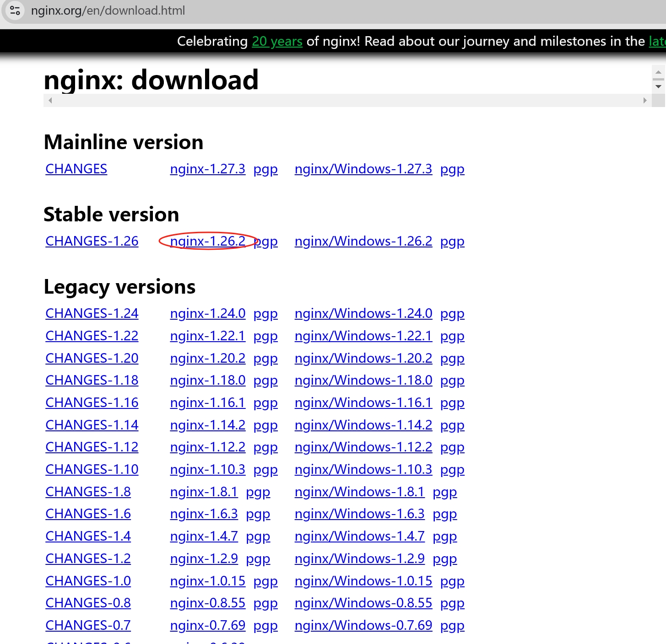Open CHANGES-1.14 link
Image resolution: width=666 pixels, height=644 pixels.
click(92, 425)
